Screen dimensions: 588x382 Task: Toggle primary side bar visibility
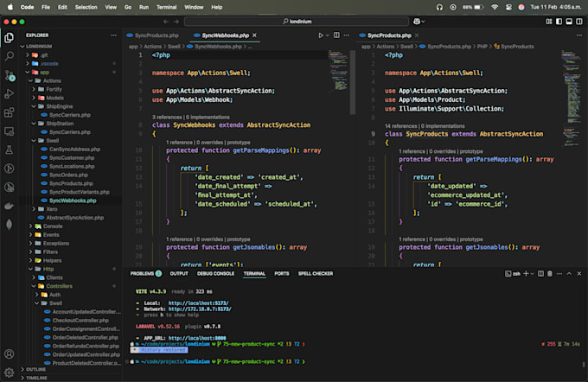(559, 22)
